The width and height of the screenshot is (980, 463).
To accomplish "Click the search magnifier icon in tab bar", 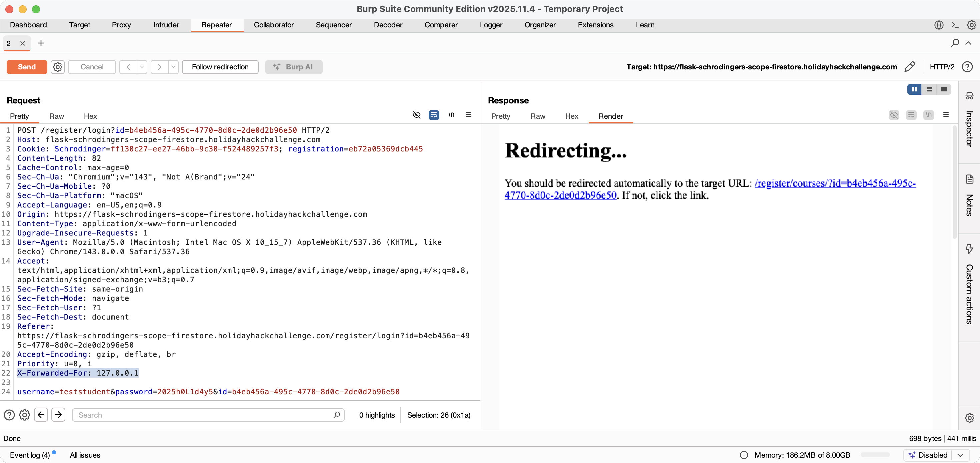I will [x=955, y=43].
